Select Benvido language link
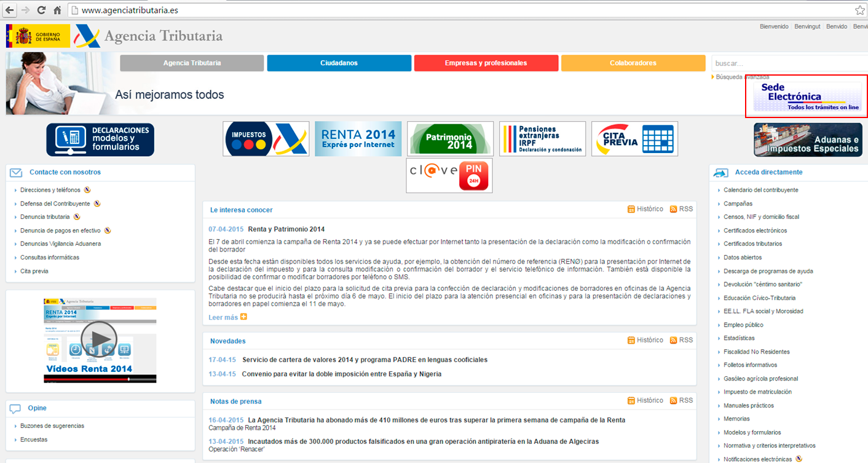Viewport: 868px width, 463px height. pos(837,26)
